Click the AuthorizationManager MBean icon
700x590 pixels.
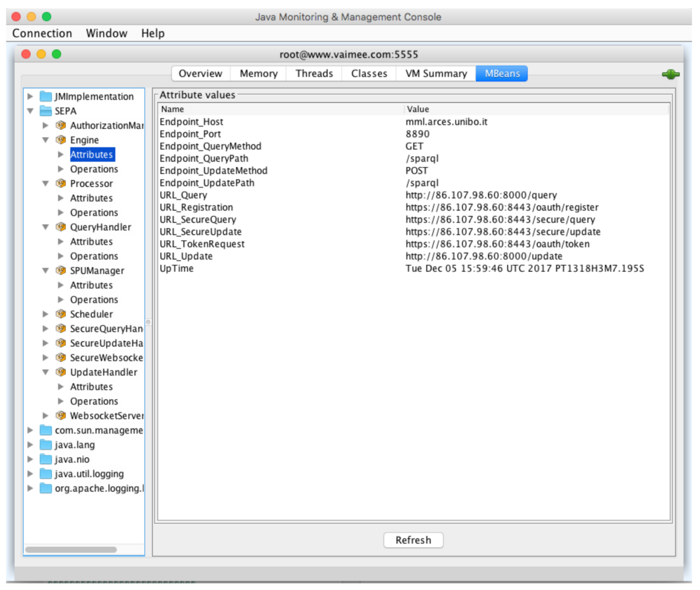point(61,125)
